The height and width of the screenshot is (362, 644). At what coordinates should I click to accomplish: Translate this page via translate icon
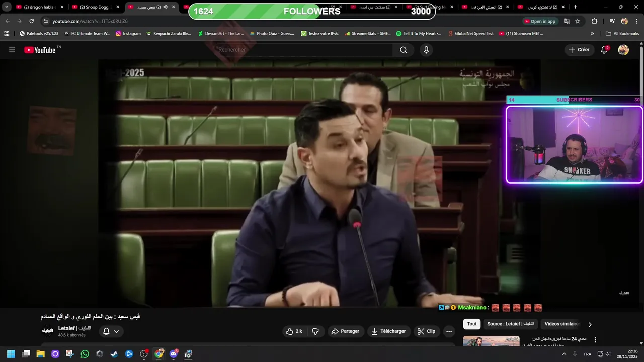567,21
